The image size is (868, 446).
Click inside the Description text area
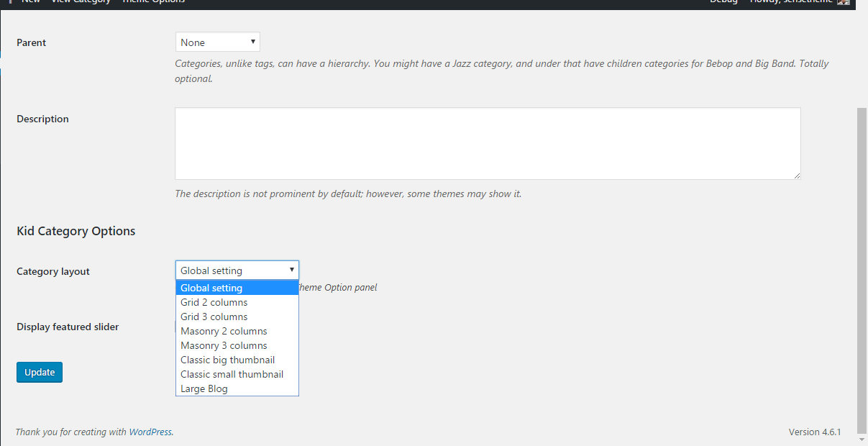pyautogui.click(x=488, y=143)
